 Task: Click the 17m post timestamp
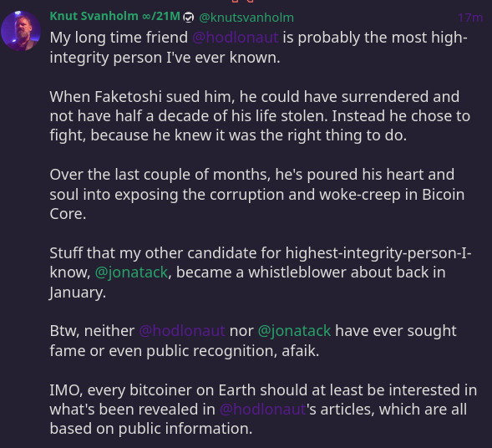[470, 18]
